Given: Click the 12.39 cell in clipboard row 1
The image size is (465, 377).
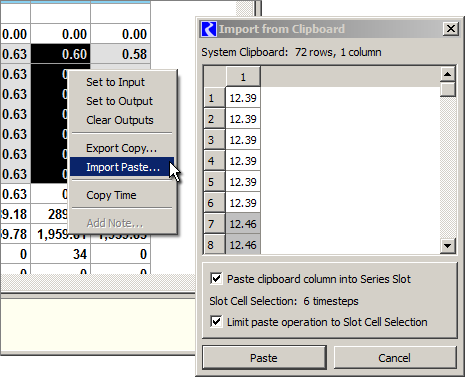Looking at the screenshot, I should click(x=243, y=98).
